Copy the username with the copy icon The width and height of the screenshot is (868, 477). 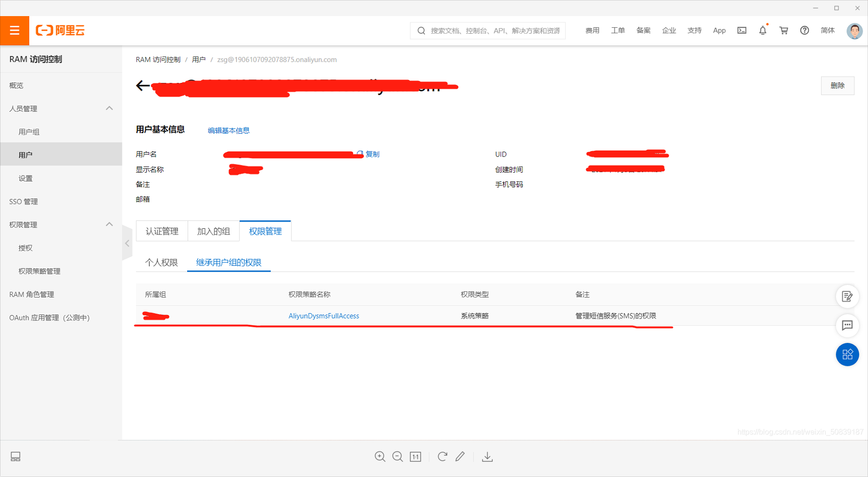(360, 154)
